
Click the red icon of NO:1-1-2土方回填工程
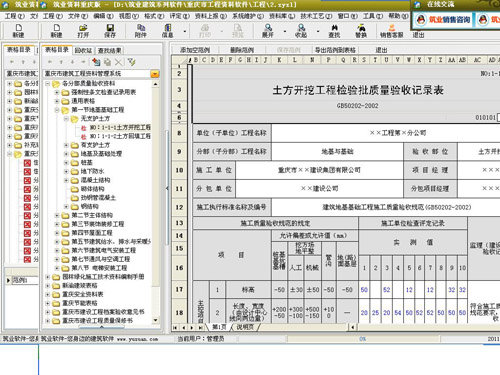point(84,137)
